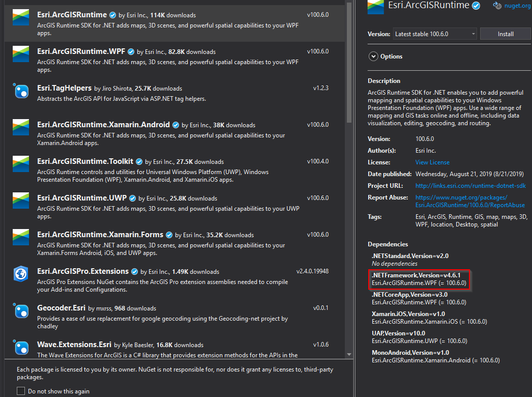The height and width of the screenshot is (397, 532).
Task: Click the MonoAndroid,Version=v1.0 dependency heading
Action: [x=410, y=353]
